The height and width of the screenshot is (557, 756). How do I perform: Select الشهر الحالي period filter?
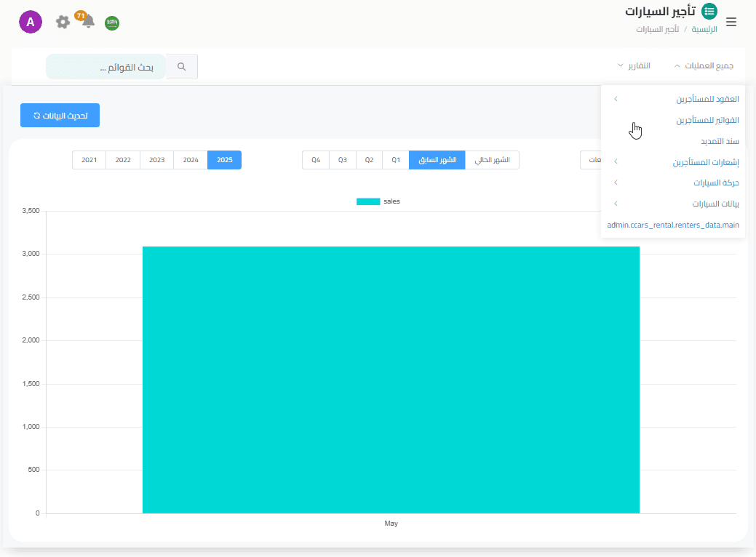(492, 160)
